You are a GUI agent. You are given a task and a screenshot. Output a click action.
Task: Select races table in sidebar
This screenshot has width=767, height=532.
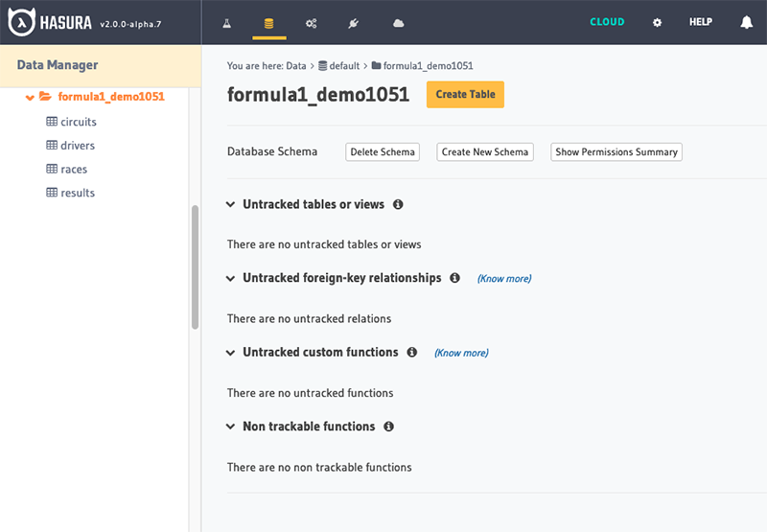[x=74, y=169]
